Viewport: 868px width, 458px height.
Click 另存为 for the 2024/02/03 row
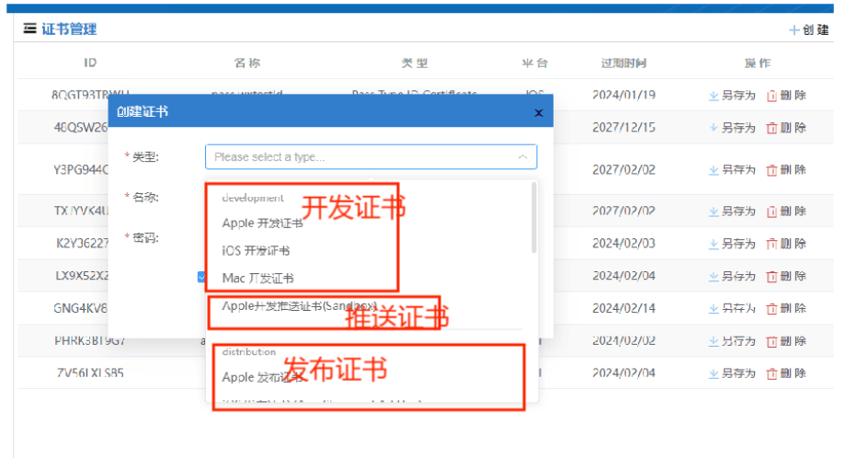732,244
